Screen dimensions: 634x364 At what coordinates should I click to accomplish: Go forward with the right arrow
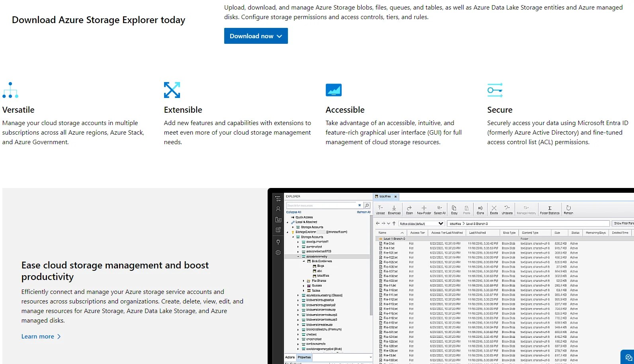(x=383, y=223)
